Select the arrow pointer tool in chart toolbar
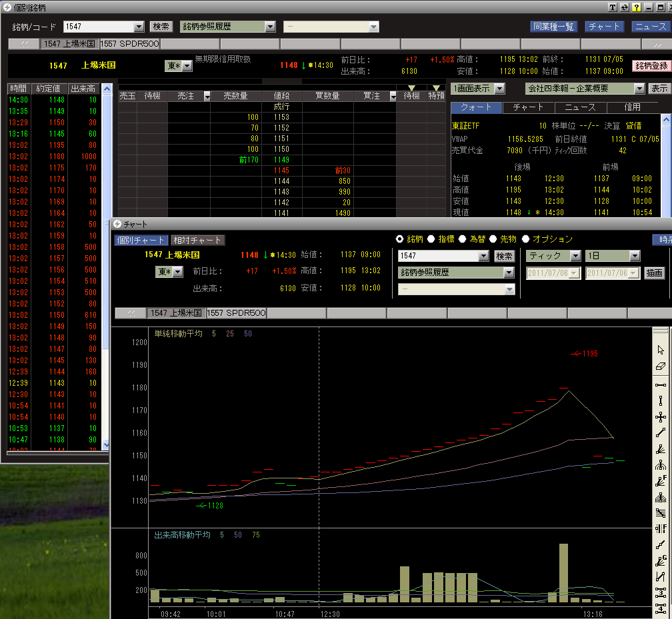Screen dimensions: 672x619 (x=661, y=350)
